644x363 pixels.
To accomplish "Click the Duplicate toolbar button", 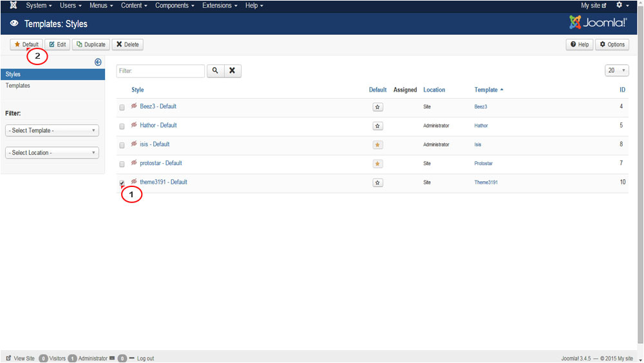I will point(91,44).
